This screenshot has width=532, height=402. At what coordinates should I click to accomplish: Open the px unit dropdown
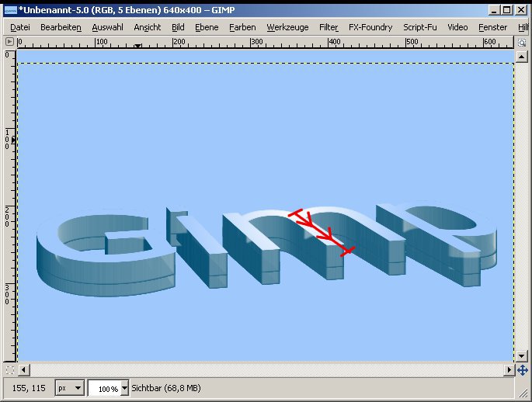tap(69, 388)
